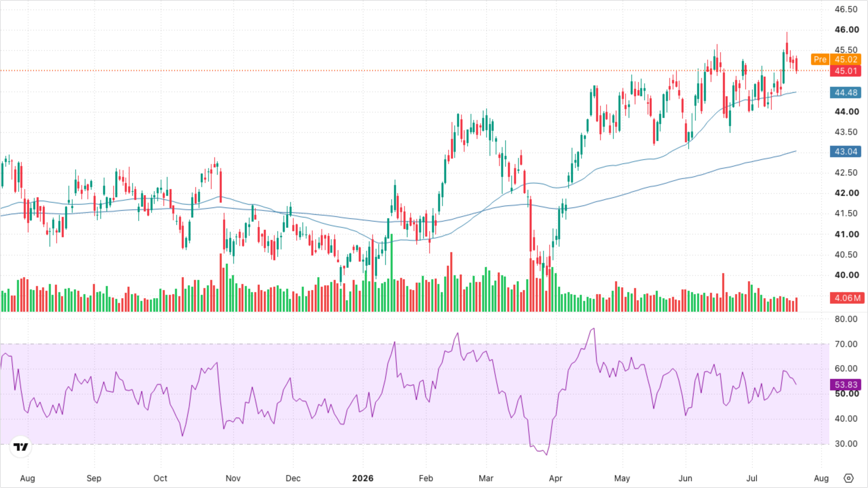
Task: Click the Jul label on time axis
Action: tap(752, 478)
